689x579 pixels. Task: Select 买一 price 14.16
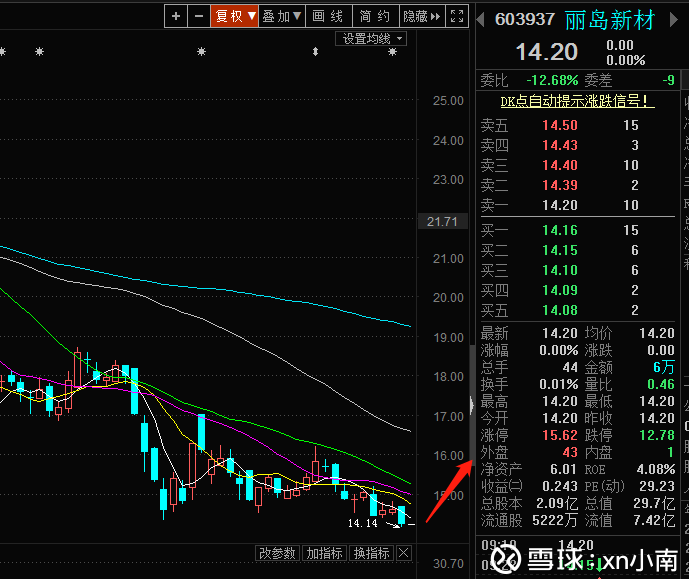(560, 230)
